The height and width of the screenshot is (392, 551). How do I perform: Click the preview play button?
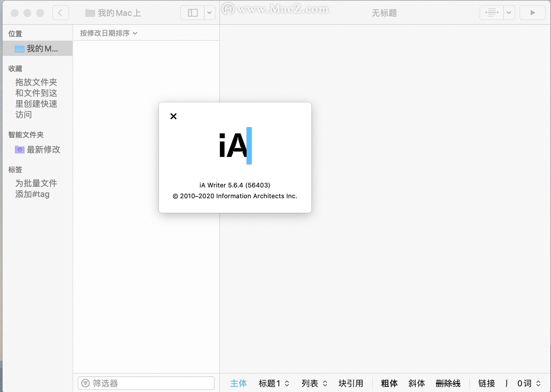click(x=533, y=13)
